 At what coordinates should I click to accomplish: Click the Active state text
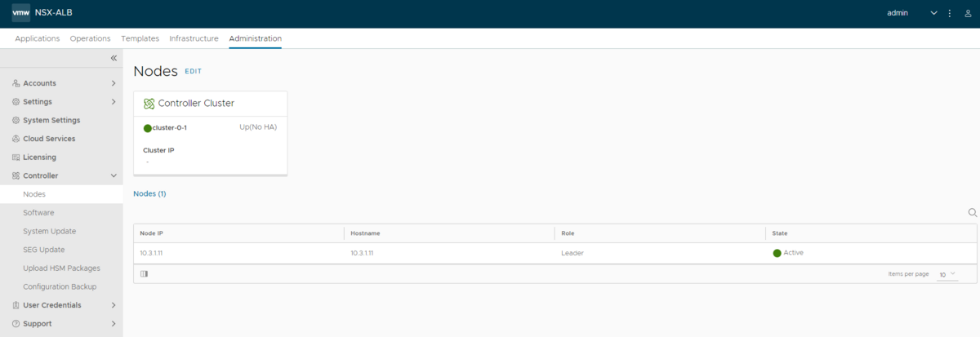point(794,253)
